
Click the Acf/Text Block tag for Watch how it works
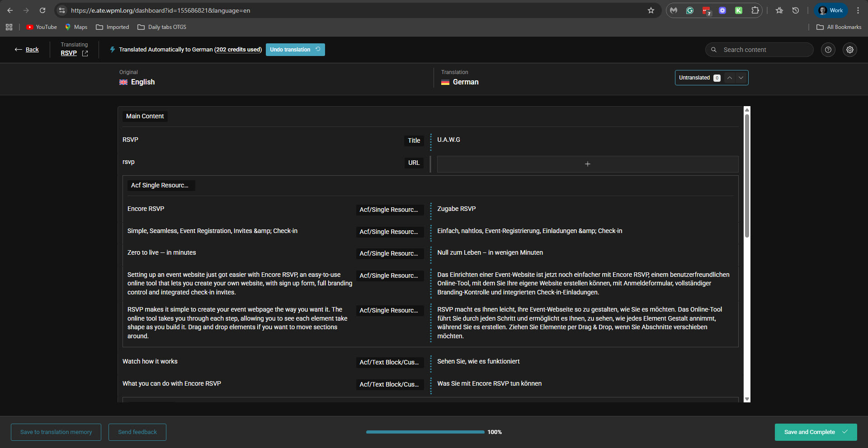[x=390, y=362]
